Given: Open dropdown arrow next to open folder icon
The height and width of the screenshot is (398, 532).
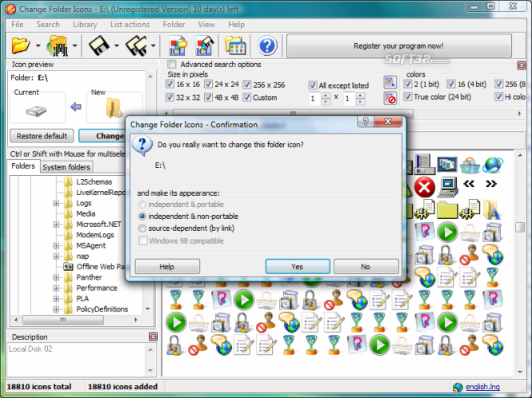Looking at the screenshot, I should pyautogui.click(x=38, y=46).
